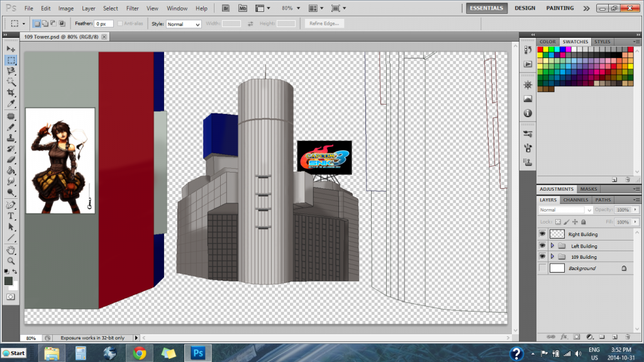
Task: Open the layer blend mode dropdown
Action: (x=565, y=210)
